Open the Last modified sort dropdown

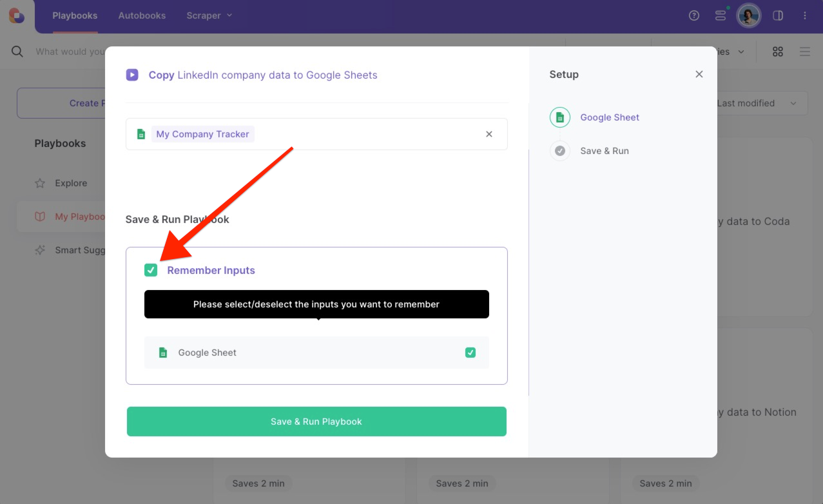tap(762, 103)
